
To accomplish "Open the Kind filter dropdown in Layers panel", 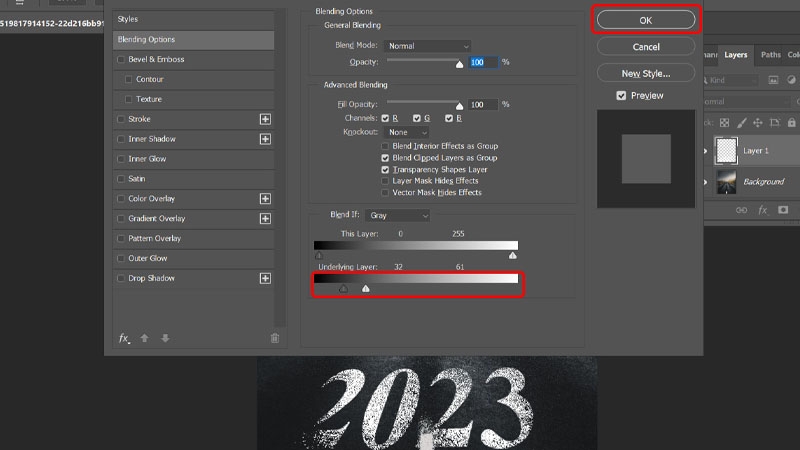I will [731, 80].
